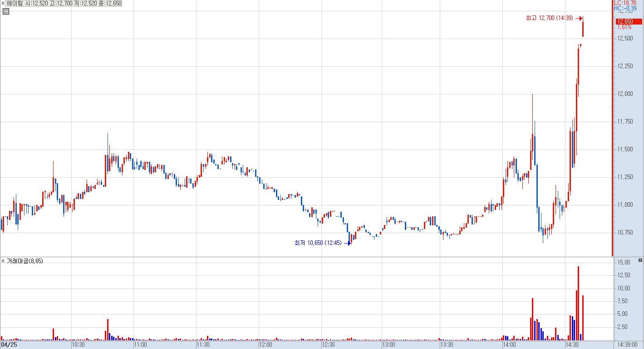Click the 10,750 price axis label

(625, 233)
